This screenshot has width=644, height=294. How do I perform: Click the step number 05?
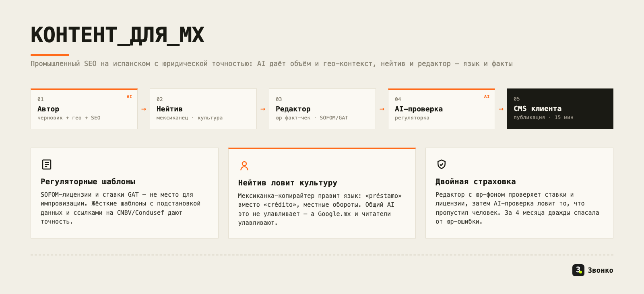pyautogui.click(x=517, y=99)
